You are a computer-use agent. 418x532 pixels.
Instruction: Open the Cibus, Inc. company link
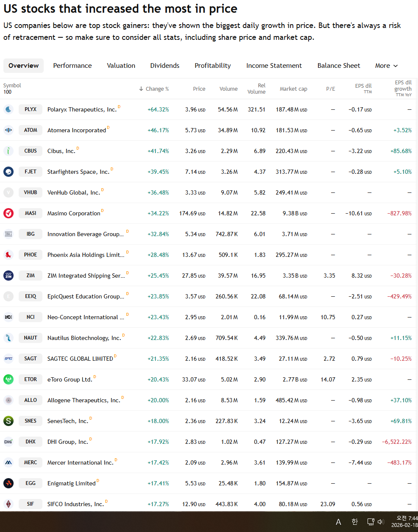61,151
